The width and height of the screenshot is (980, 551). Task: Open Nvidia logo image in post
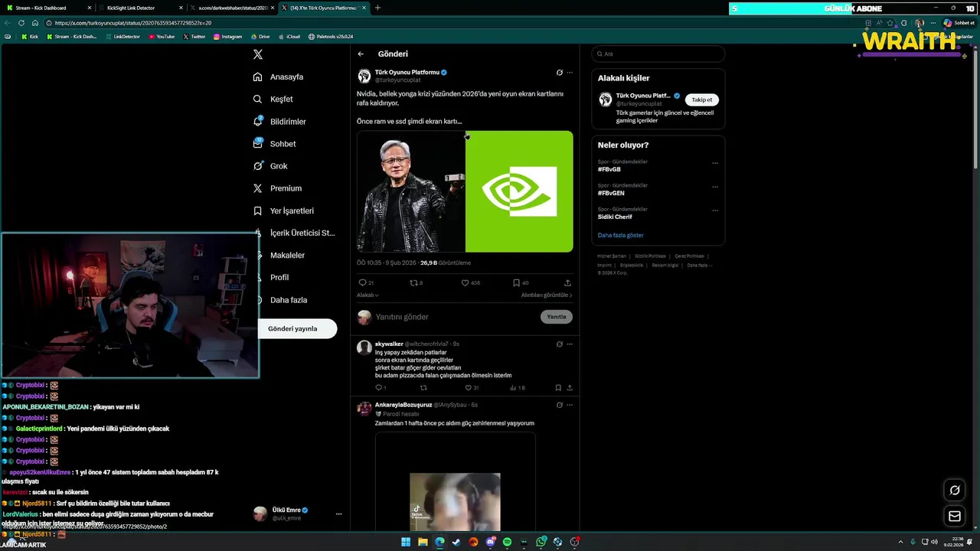pos(519,191)
